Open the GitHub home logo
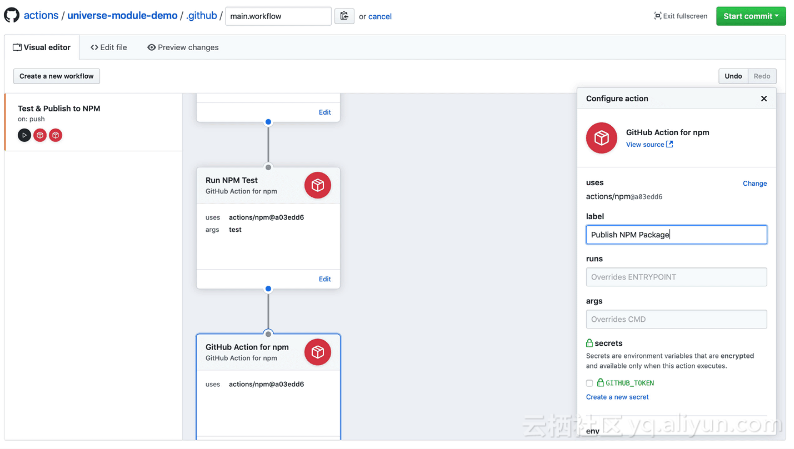 tap(12, 15)
